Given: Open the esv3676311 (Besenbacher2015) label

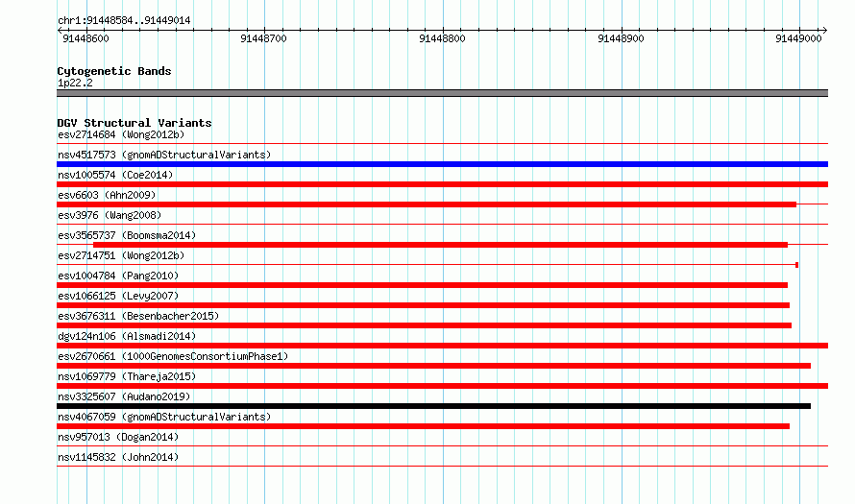Looking at the screenshot, I should pyautogui.click(x=138, y=316).
